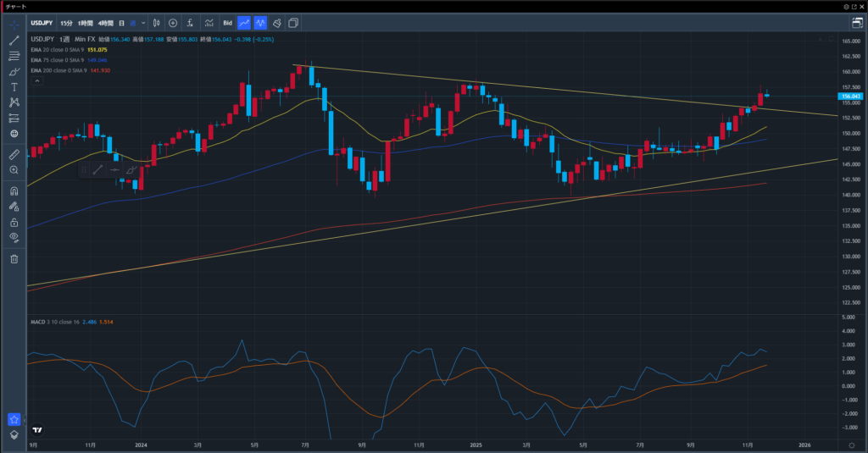The width and height of the screenshot is (868, 453).
Task: Select the text annotation tool
Action: click(14, 87)
